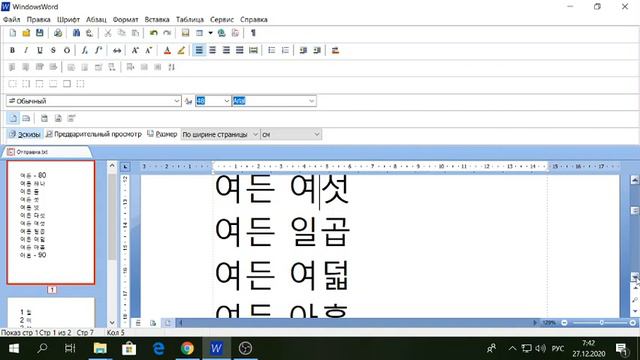Image resolution: width=640 pixels, height=360 pixels.
Task: Click the binoculars find icon
Action: pyautogui.click(x=76, y=33)
